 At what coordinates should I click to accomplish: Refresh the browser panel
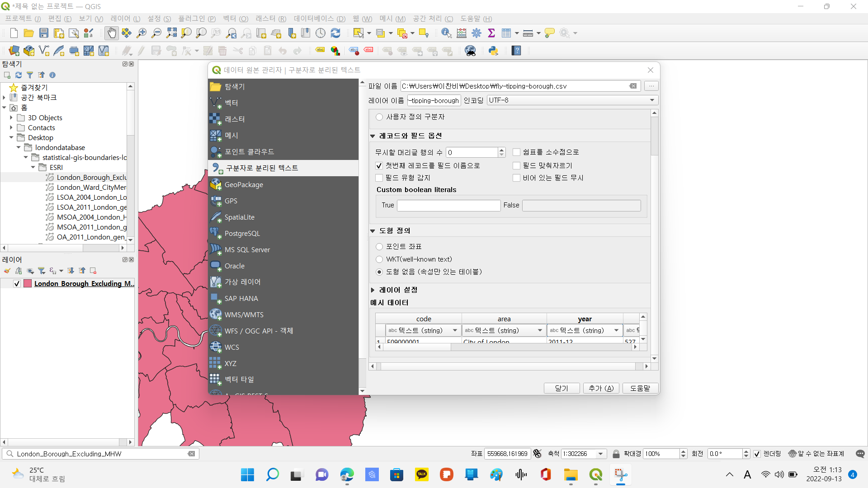click(18, 75)
